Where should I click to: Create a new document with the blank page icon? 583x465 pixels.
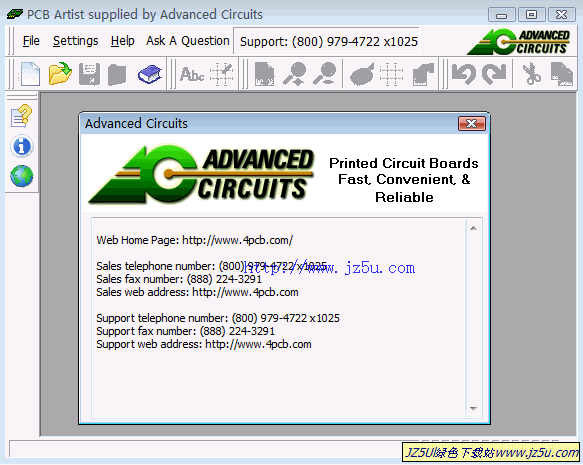[30, 74]
